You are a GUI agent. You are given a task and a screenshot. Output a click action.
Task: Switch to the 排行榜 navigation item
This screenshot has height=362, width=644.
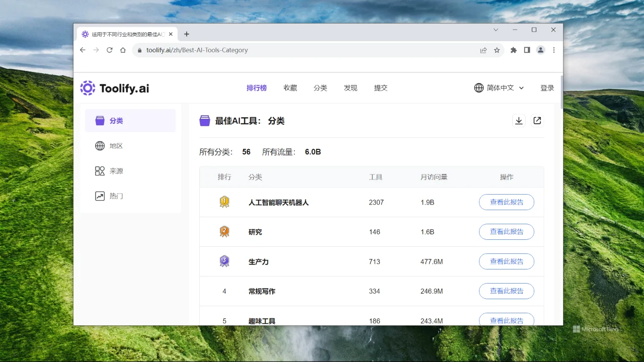click(x=257, y=87)
